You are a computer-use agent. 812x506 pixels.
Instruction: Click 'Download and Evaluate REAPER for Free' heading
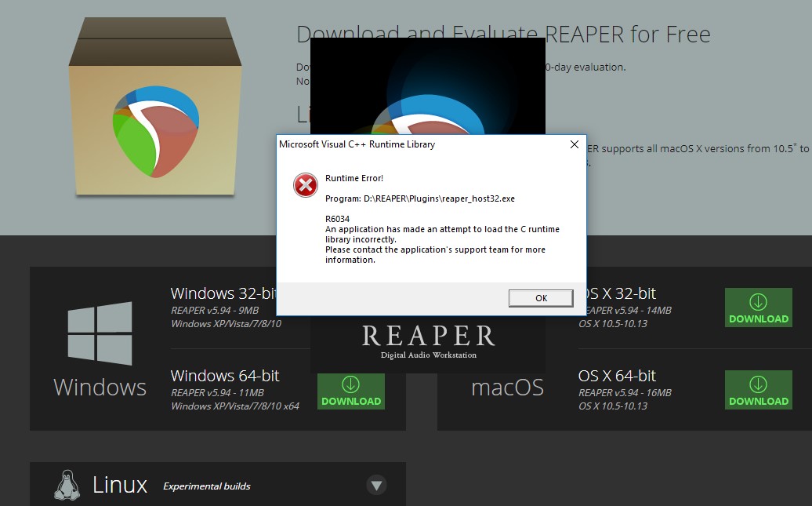pos(503,35)
